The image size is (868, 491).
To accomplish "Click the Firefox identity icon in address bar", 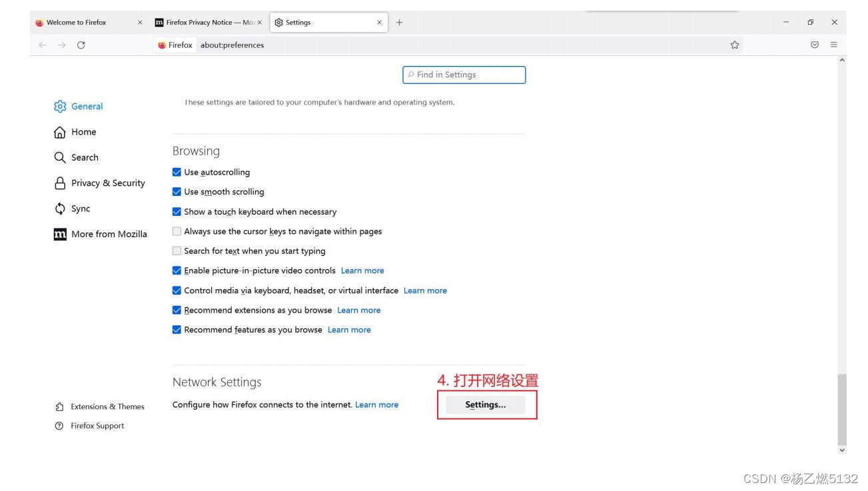I will coord(175,45).
